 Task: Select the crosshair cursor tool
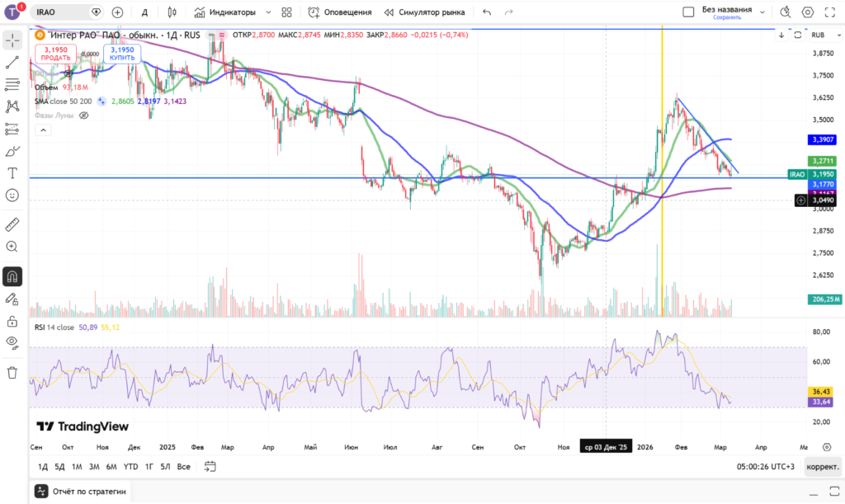(12, 40)
